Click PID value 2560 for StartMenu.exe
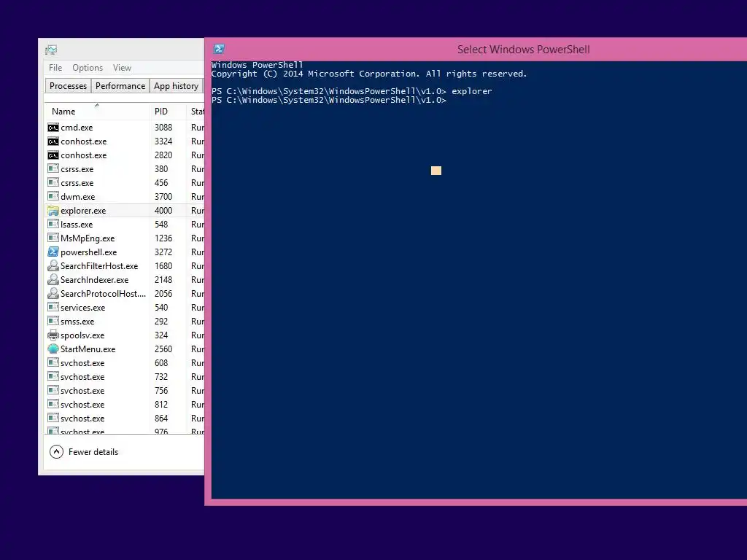747x560 pixels. coord(163,349)
